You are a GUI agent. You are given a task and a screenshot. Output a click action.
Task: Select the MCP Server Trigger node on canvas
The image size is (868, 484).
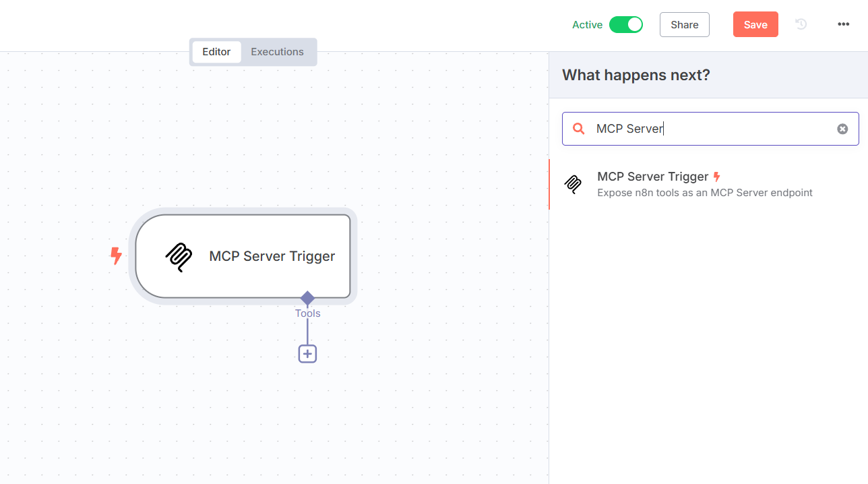click(243, 256)
